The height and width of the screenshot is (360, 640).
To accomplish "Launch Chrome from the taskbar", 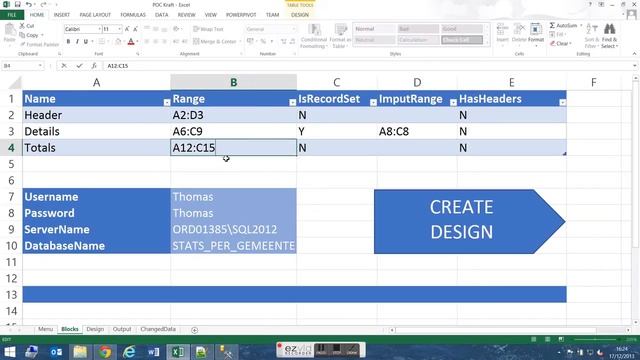I will [x=105, y=351].
